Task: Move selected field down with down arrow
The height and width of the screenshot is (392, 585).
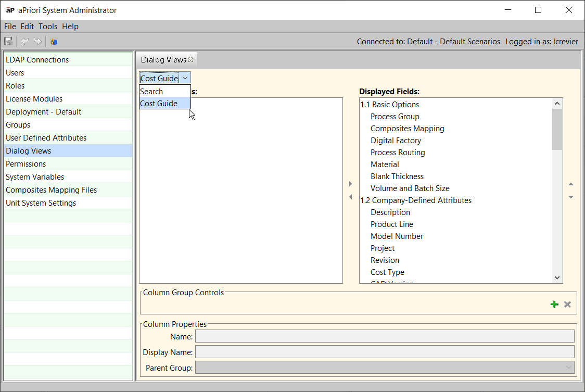Action: (571, 197)
